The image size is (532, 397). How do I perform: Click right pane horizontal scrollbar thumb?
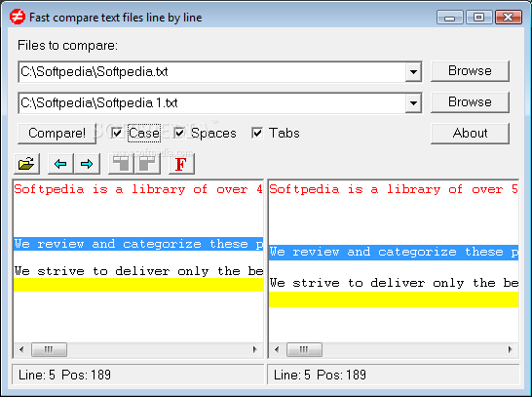(x=304, y=349)
